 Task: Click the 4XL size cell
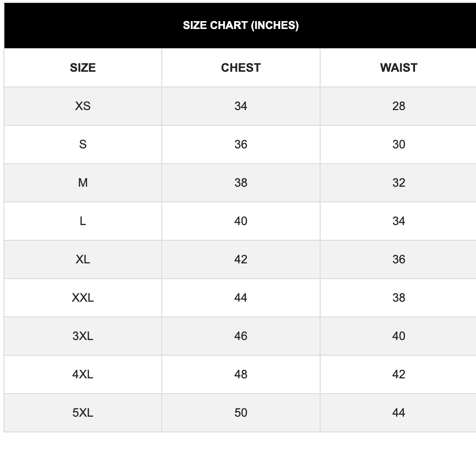[83, 374]
